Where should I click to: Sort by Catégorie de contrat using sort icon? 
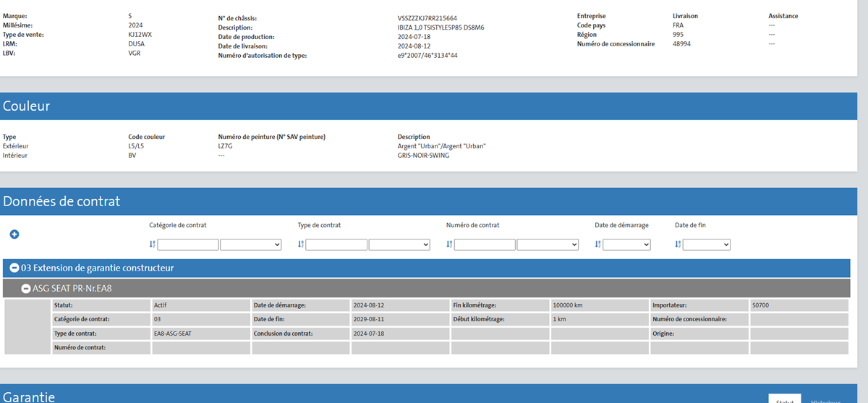[153, 245]
